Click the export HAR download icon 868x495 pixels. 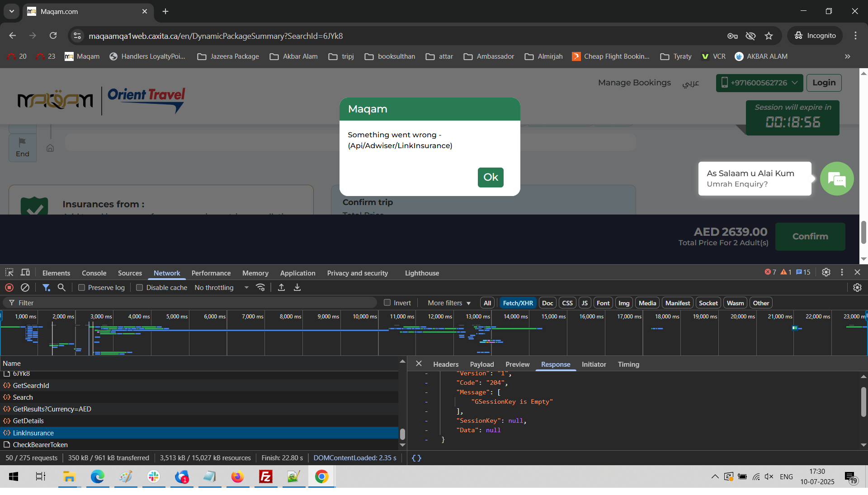(x=297, y=288)
